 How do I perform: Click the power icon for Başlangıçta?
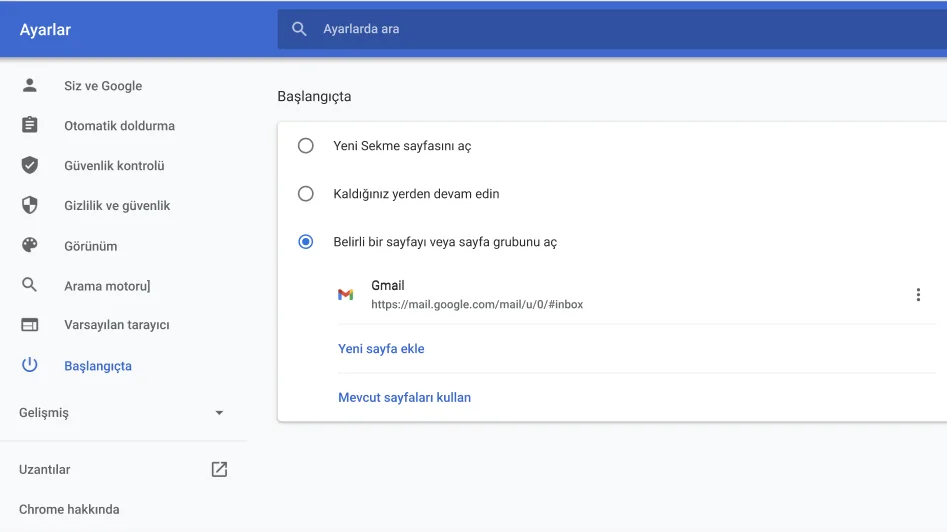[30, 366]
